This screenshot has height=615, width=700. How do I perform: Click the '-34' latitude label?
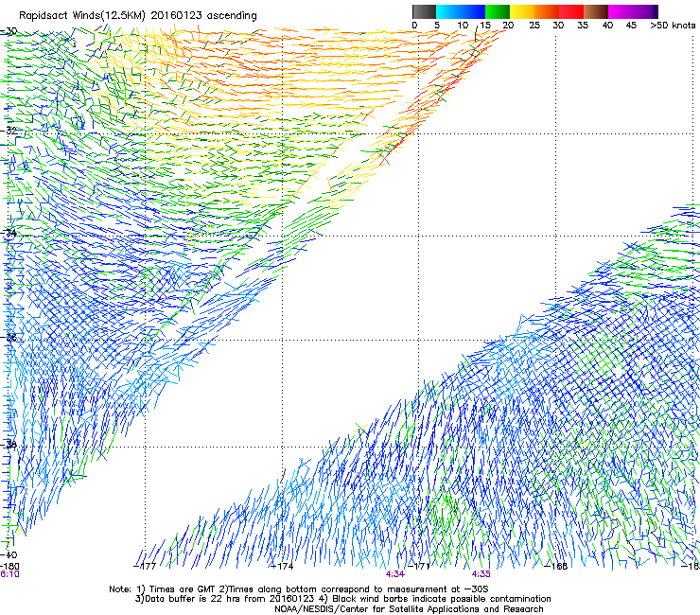pyautogui.click(x=9, y=233)
